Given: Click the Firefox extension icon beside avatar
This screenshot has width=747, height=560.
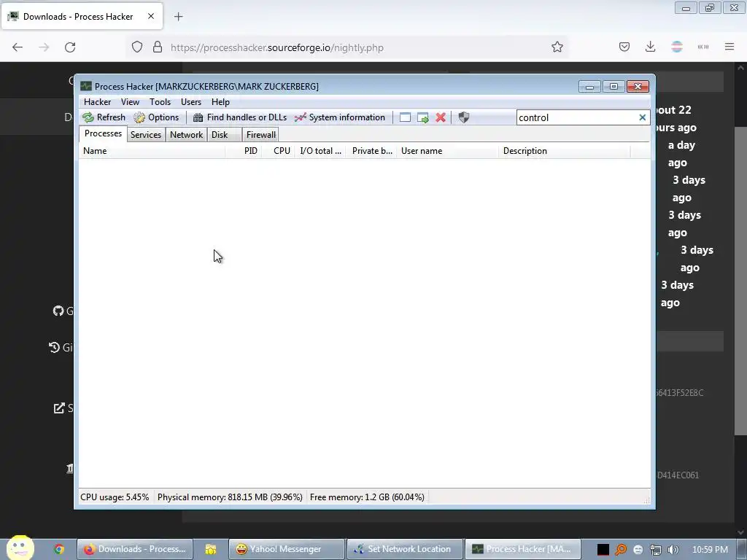Looking at the screenshot, I should pyautogui.click(x=703, y=47).
